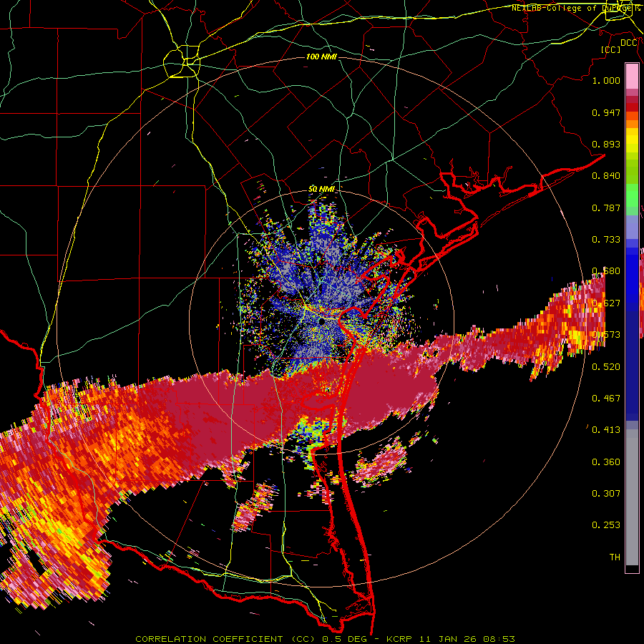Select the 0.307 scale value
Screen dimensions: 644x644
[606, 494]
